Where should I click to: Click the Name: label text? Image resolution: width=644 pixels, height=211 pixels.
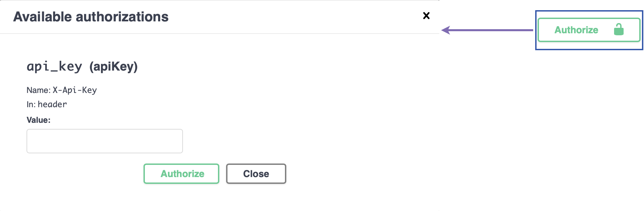(38, 90)
